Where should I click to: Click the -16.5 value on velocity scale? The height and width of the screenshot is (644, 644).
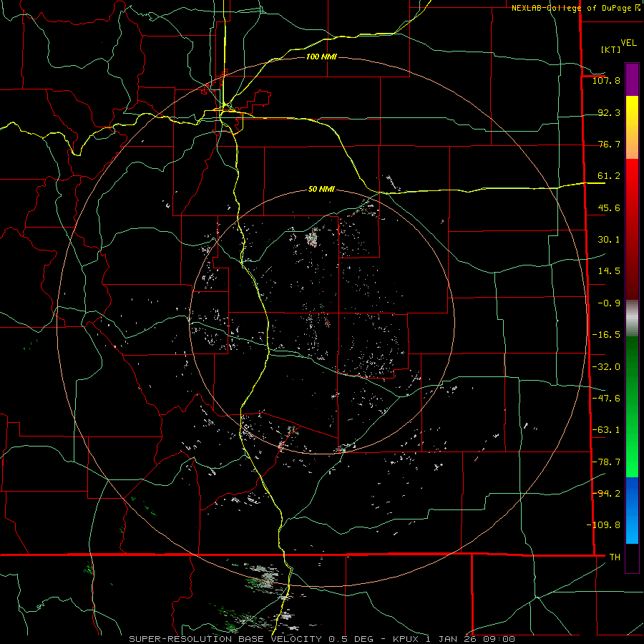coord(606,335)
